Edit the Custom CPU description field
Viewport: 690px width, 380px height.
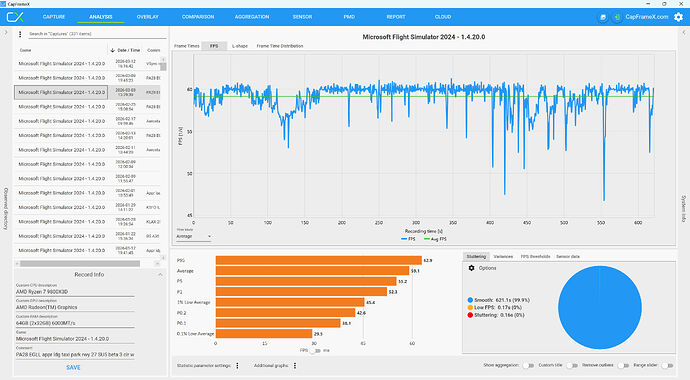(75, 292)
